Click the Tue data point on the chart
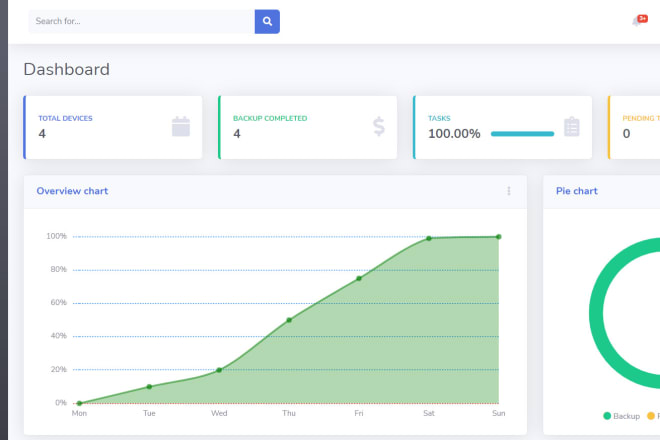Viewport: 660px width, 440px height. tap(149, 387)
